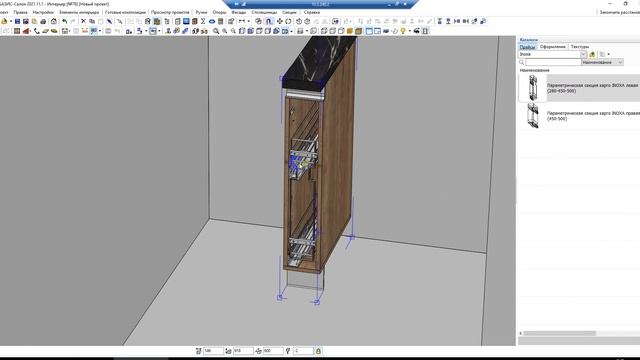The height and width of the screenshot is (360, 640).
Task: Click Закончить расстановку button at top right
Action: tap(619, 12)
